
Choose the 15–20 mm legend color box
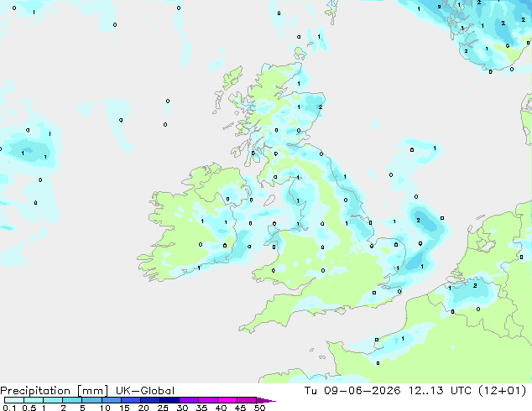point(131,400)
